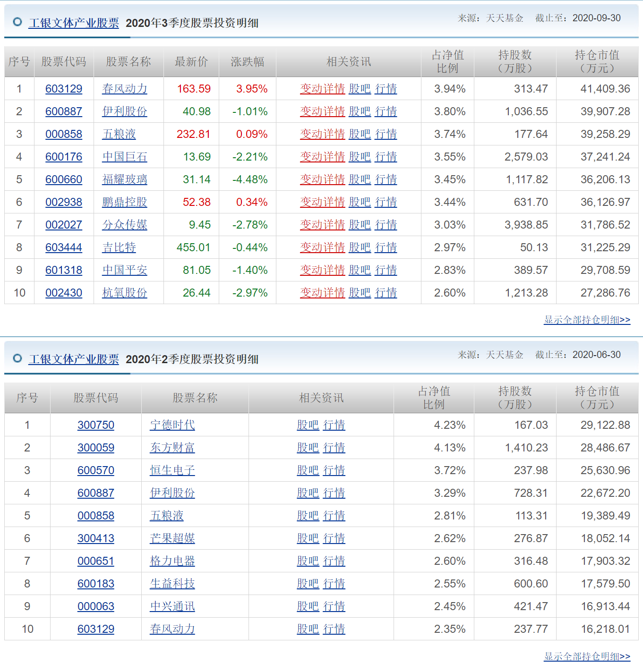Open stock code 603129 in the 3季度 table
Viewport: 643px width, 672px height.
click(x=64, y=89)
